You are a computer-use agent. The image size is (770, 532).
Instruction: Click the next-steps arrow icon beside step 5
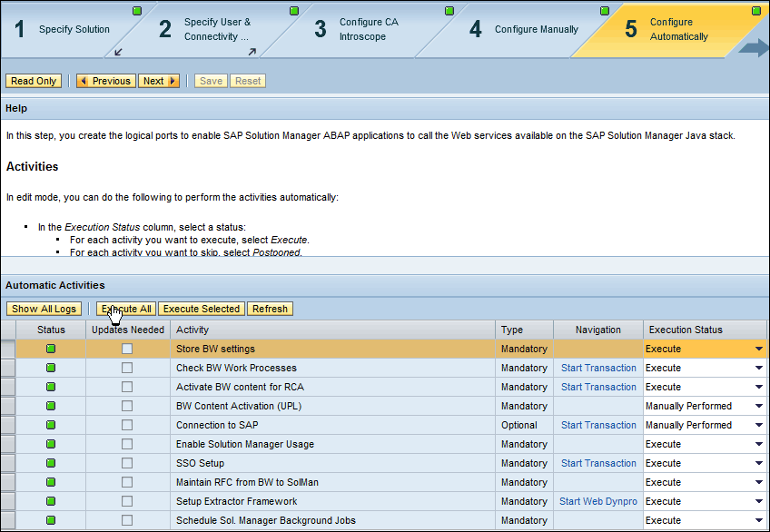753,47
